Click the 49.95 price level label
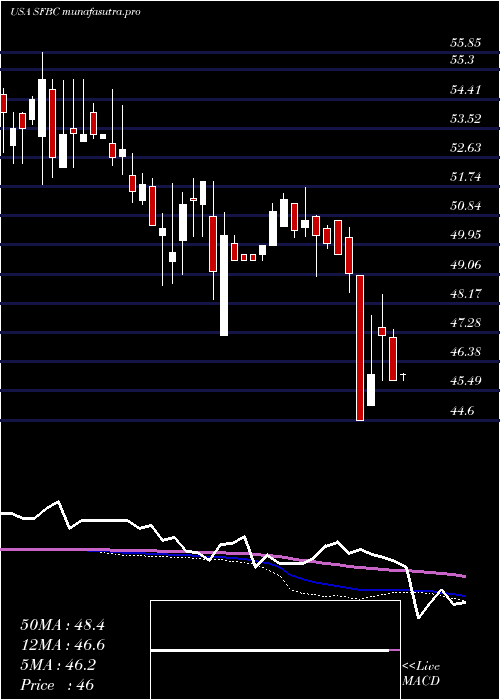Screen dimensions: 500x700 point(466,235)
